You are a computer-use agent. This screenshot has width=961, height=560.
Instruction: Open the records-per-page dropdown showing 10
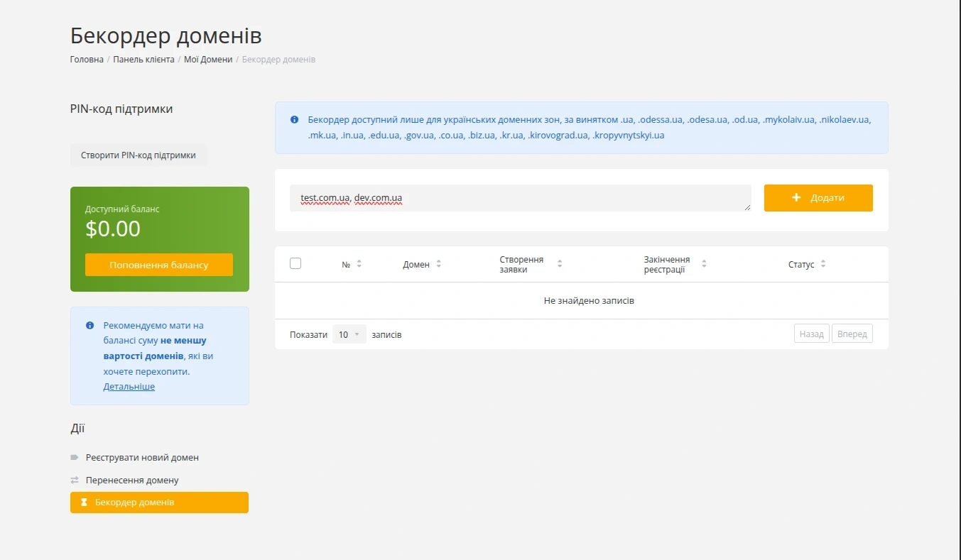tap(349, 334)
